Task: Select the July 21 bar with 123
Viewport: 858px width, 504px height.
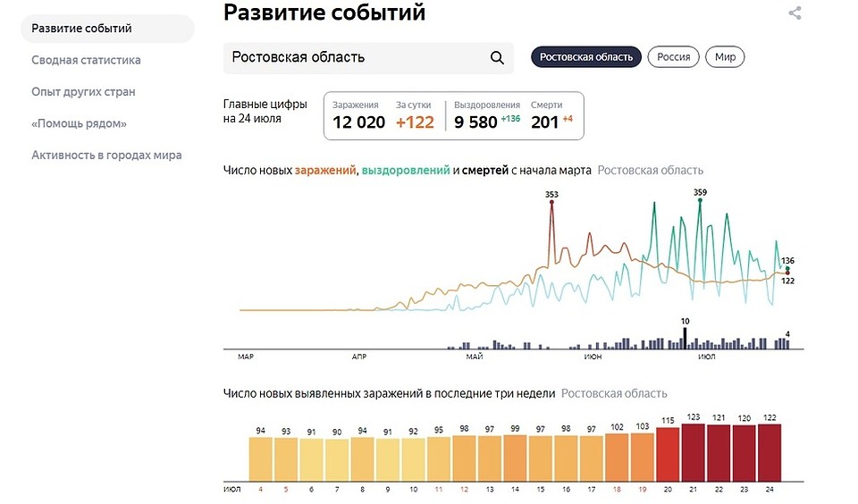Action: [x=694, y=452]
